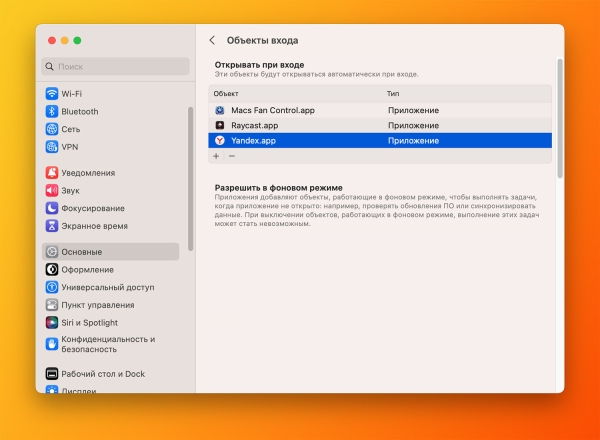Go back with the chevron arrow
Image resolution: width=600 pixels, height=440 pixels.
point(212,40)
